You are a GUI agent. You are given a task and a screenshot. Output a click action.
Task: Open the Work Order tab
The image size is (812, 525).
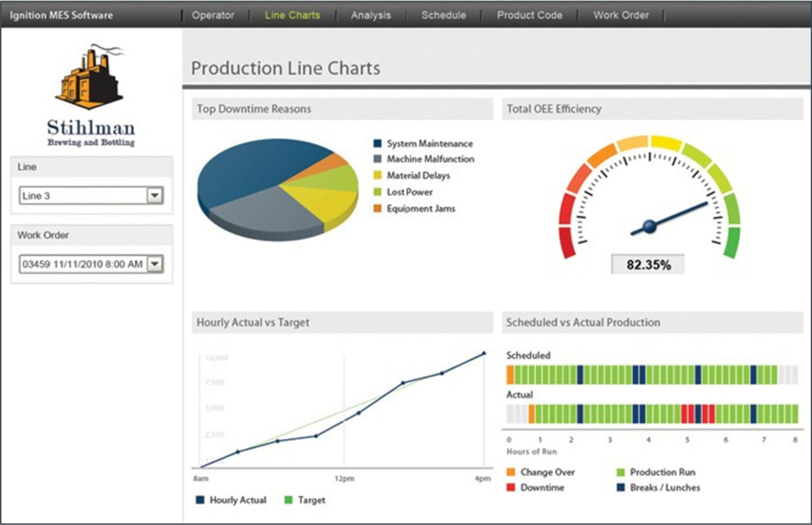pos(621,15)
